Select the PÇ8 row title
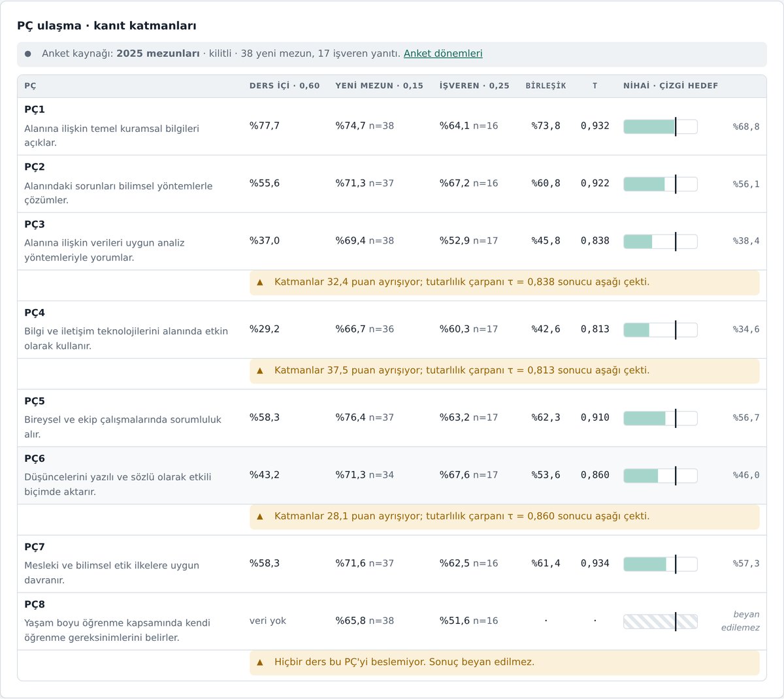 [35, 604]
